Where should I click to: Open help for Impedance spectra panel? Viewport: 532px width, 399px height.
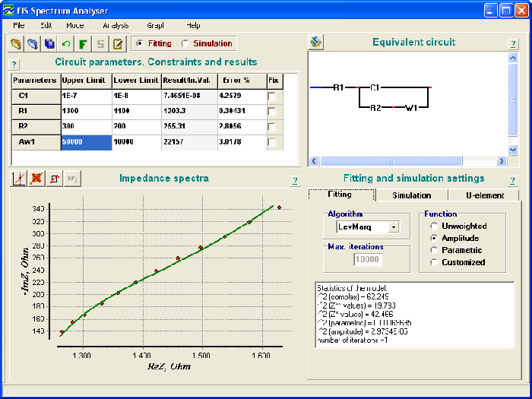tap(296, 180)
